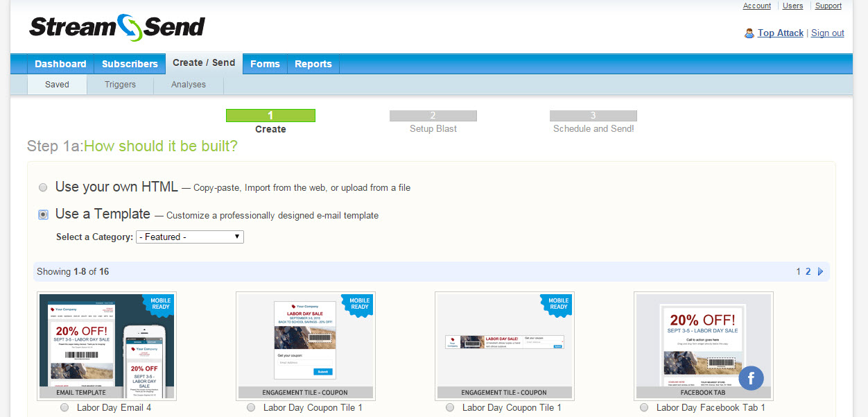The height and width of the screenshot is (417, 868).
Task: Open the Analyses sub-tab
Action: 189,85
